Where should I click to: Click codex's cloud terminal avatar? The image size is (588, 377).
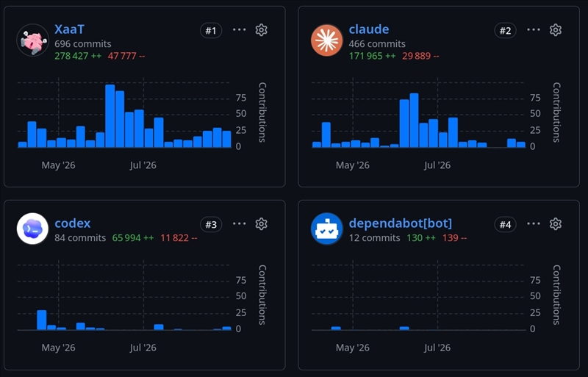[32, 229]
